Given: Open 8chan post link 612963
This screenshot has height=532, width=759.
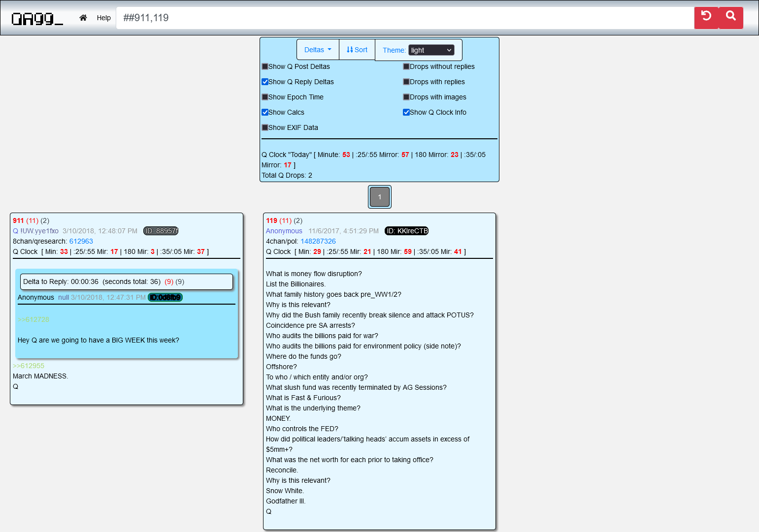Looking at the screenshot, I should click(81, 241).
